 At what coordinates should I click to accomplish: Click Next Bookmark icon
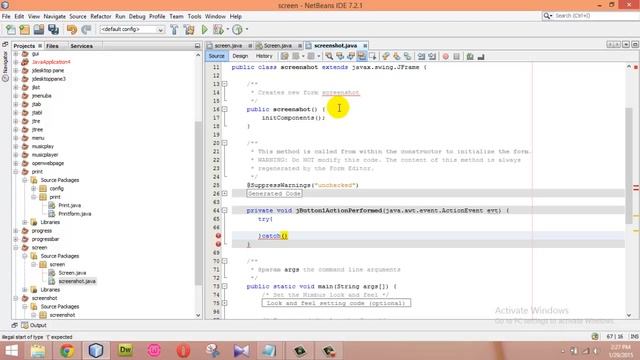(x=396, y=56)
